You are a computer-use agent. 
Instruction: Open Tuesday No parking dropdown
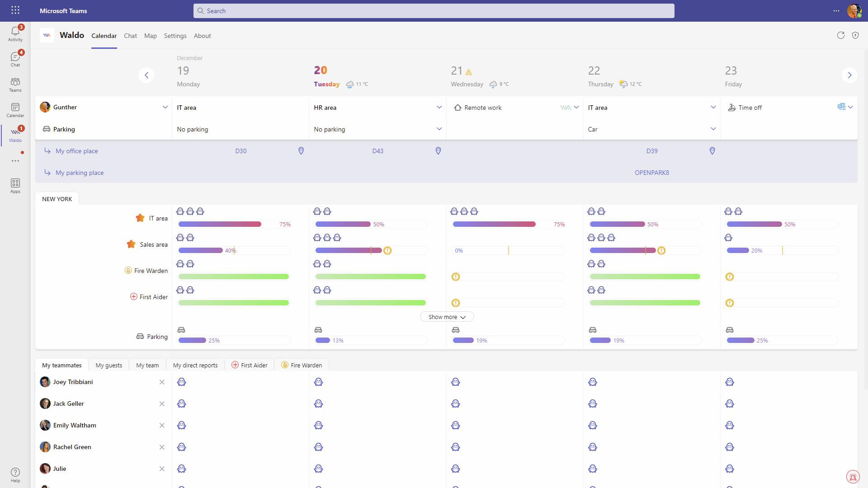[439, 129]
